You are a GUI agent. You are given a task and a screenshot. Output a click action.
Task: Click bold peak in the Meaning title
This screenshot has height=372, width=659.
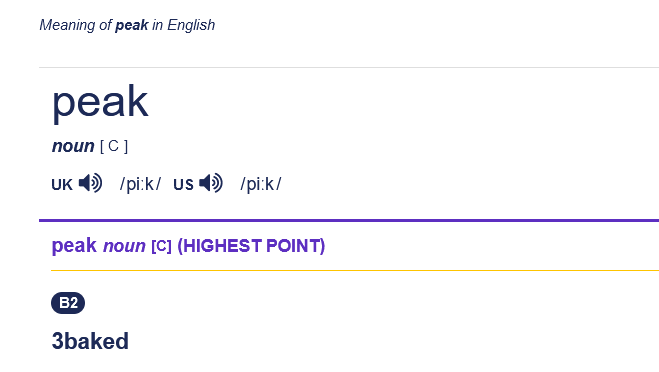point(132,25)
